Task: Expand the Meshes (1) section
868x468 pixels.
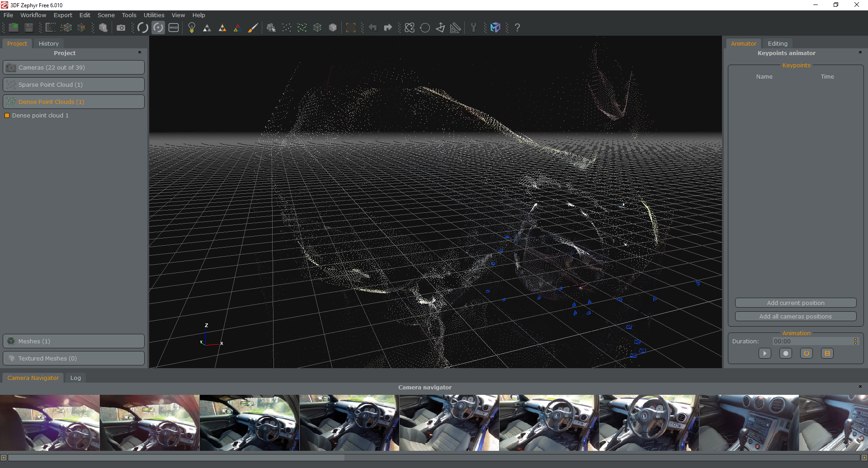Action: point(74,342)
